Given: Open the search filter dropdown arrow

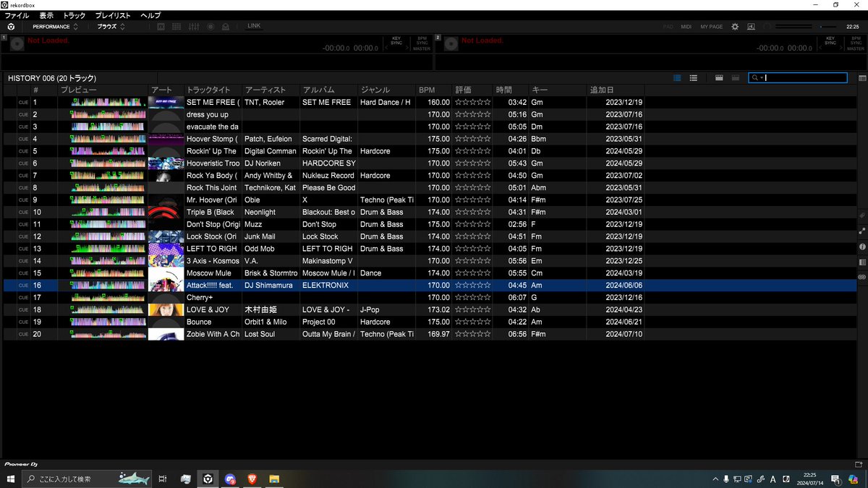Looking at the screenshot, I should coord(762,78).
